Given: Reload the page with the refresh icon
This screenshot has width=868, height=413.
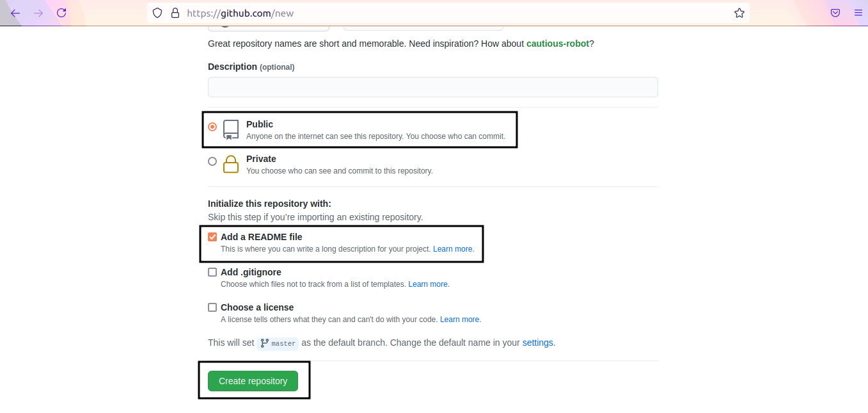Looking at the screenshot, I should click(61, 13).
